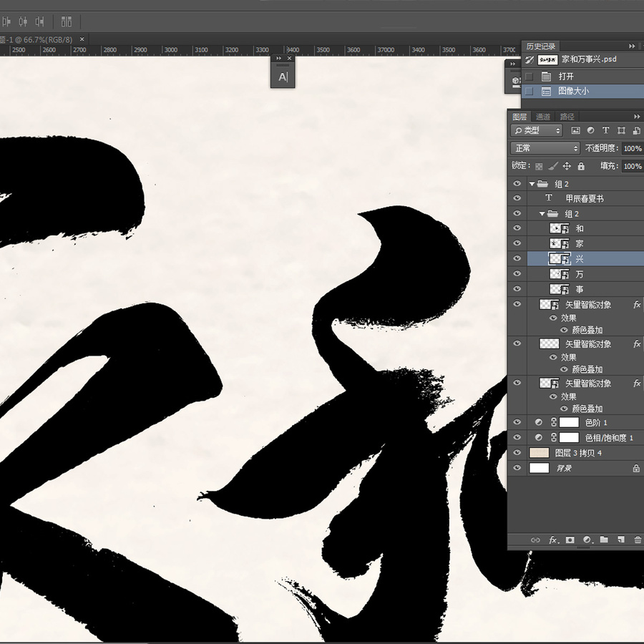Switch to the 通道 tab
The image size is (644, 644).
pos(543,117)
